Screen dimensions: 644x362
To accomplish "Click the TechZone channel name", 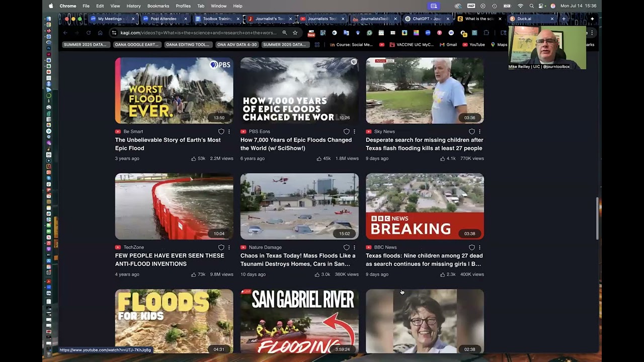I will click(x=133, y=247).
